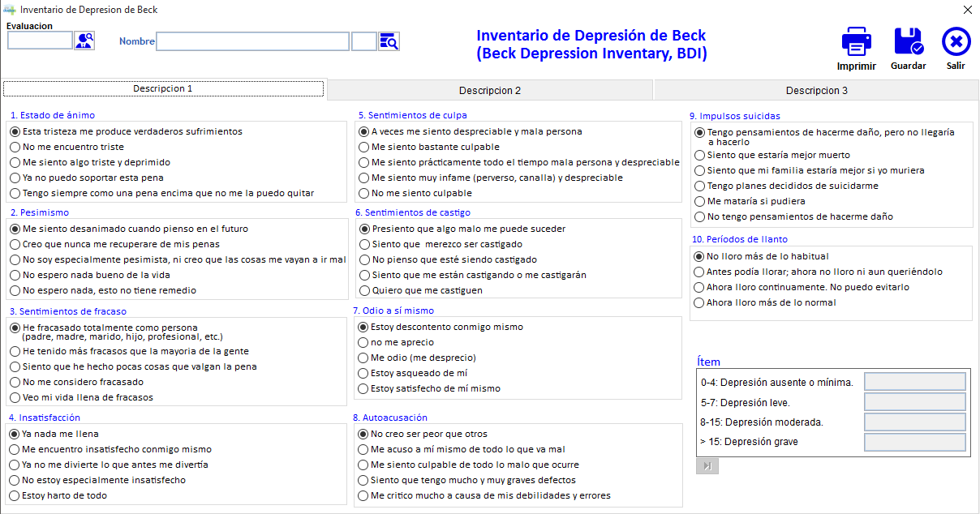Image resolution: width=980 pixels, height=514 pixels.
Task: Click the Imprimir printer icon
Action: coord(857,41)
